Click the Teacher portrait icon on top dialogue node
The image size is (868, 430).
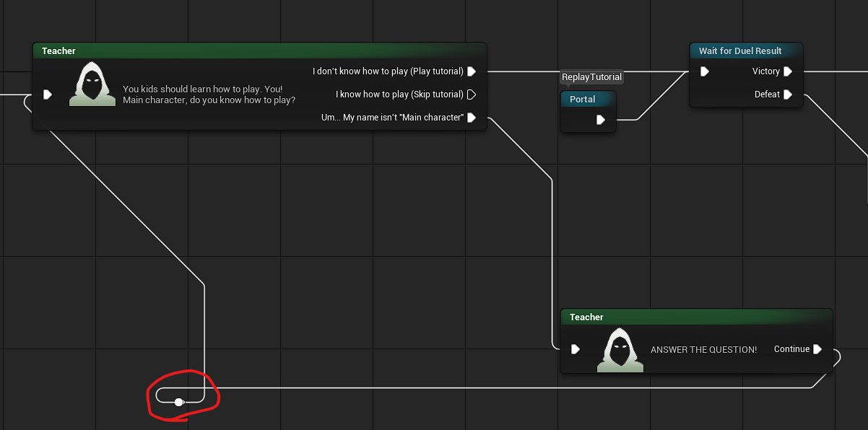(x=92, y=84)
